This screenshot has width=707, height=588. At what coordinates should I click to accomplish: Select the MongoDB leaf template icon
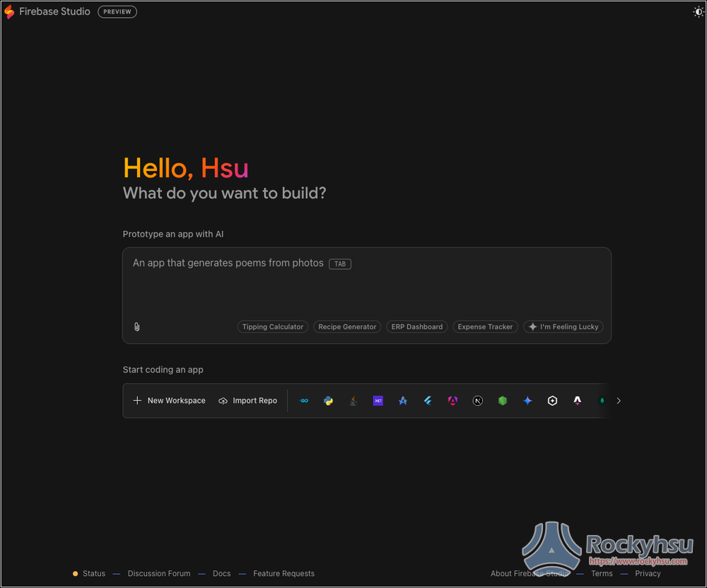pyautogui.click(x=602, y=401)
